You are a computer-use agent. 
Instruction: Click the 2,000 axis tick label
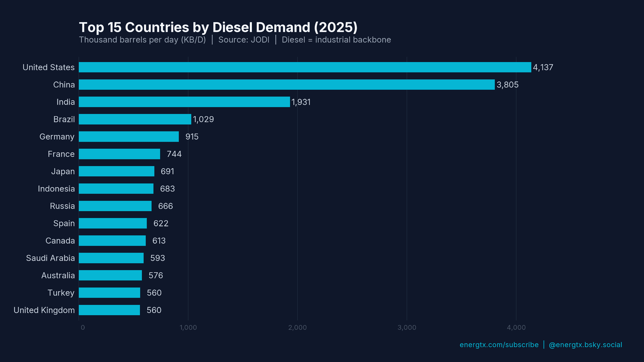(x=297, y=327)
